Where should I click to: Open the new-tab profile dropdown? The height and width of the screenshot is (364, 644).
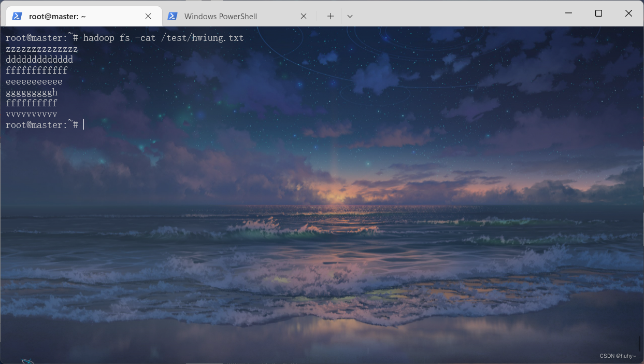point(350,16)
